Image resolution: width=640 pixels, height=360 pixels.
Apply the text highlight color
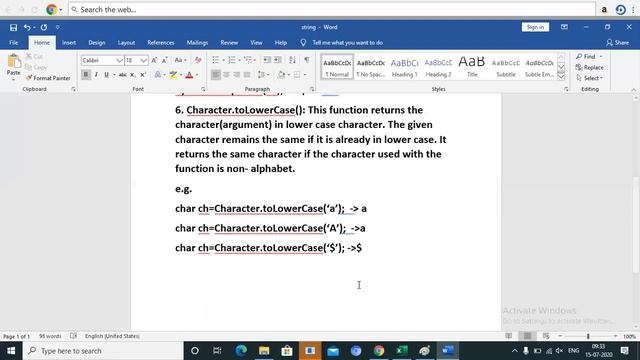[173, 75]
